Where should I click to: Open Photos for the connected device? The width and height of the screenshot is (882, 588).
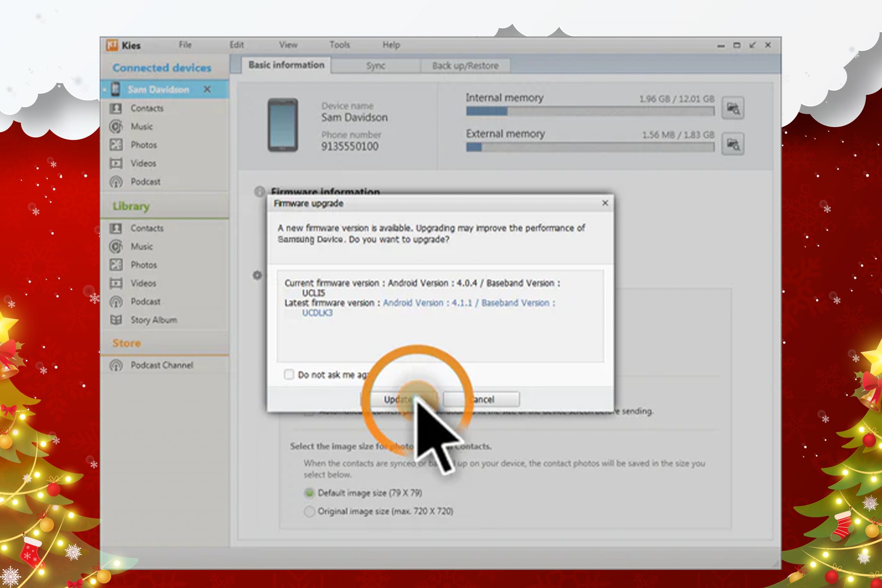pos(144,145)
